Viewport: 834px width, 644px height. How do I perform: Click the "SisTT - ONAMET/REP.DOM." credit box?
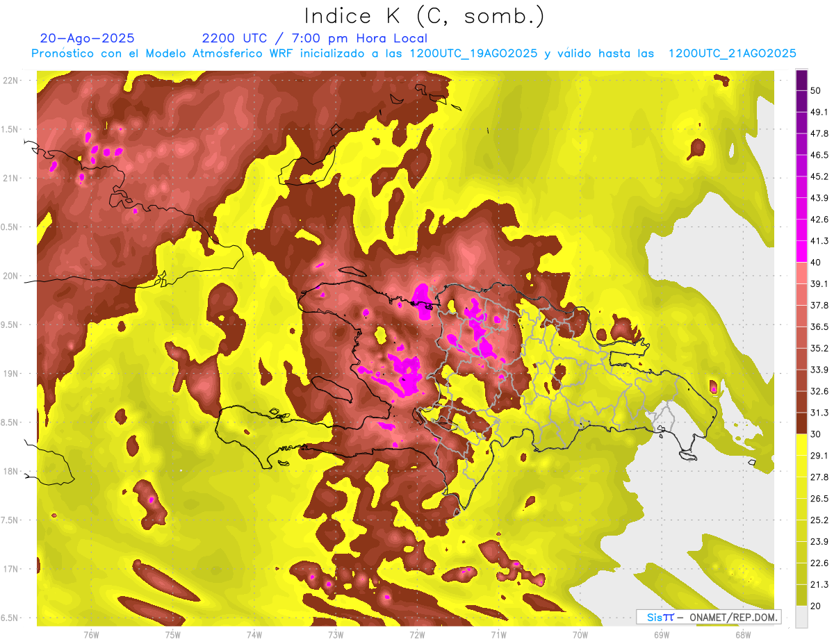[x=708, y=617]
